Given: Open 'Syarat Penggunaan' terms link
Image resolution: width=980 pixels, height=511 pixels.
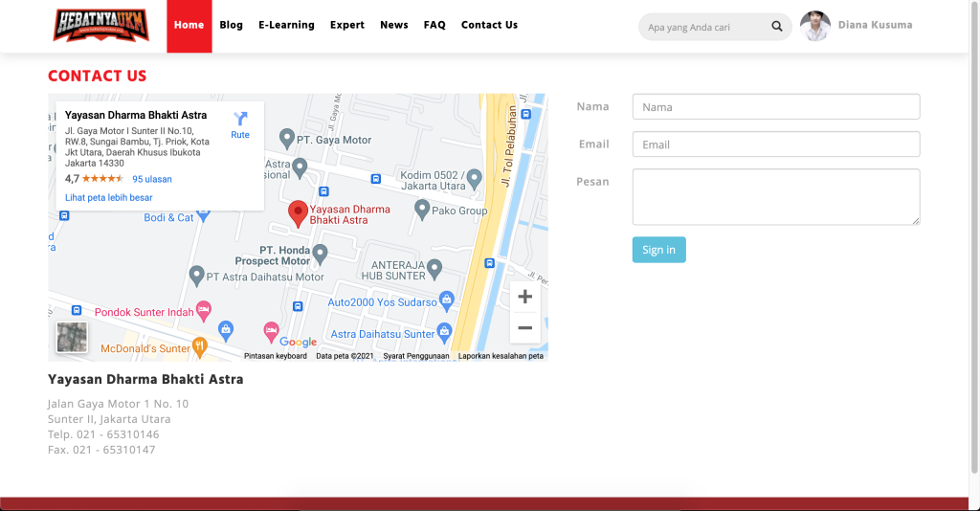Looking at the screenshot, I should click(416, 356).
